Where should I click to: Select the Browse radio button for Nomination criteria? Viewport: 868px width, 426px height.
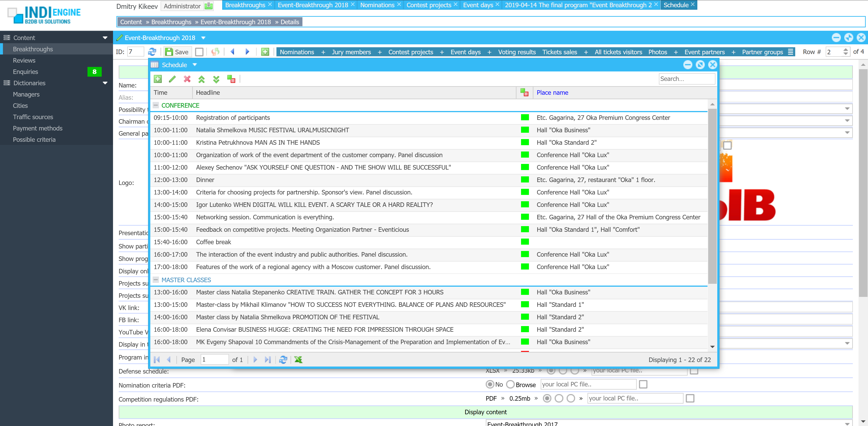click(x=510, y=384)
